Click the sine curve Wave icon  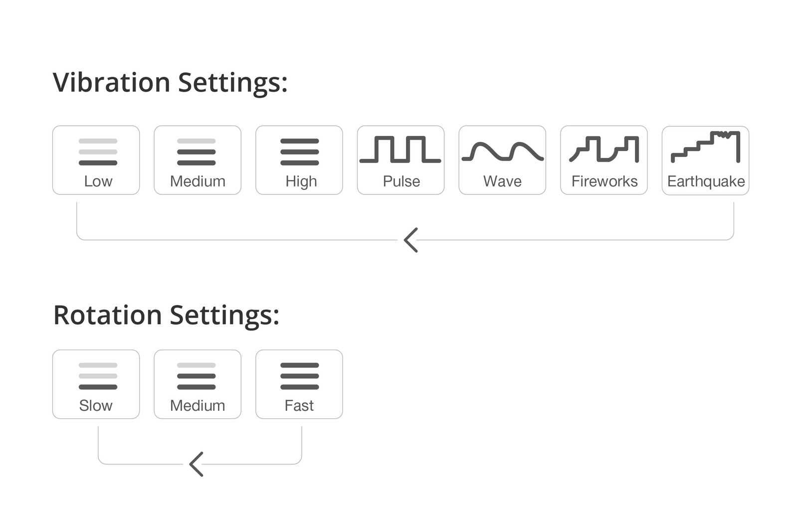tap(502, 152)
